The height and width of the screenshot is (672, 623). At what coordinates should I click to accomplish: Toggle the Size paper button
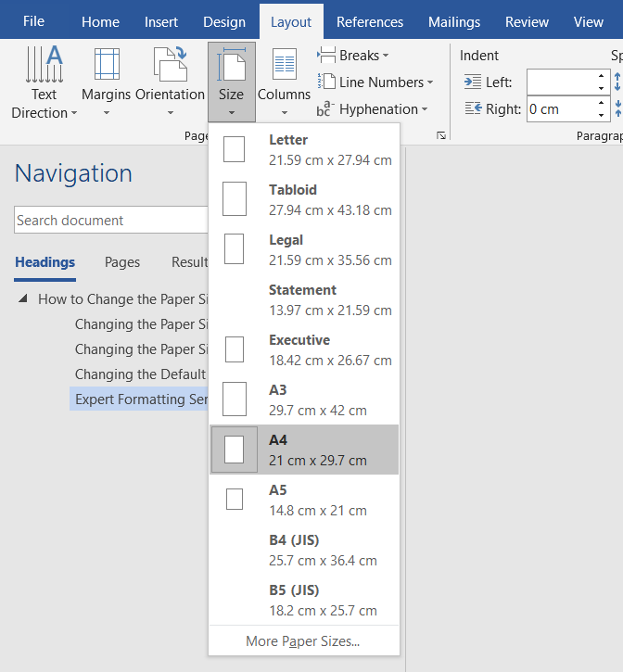[232, 83]
